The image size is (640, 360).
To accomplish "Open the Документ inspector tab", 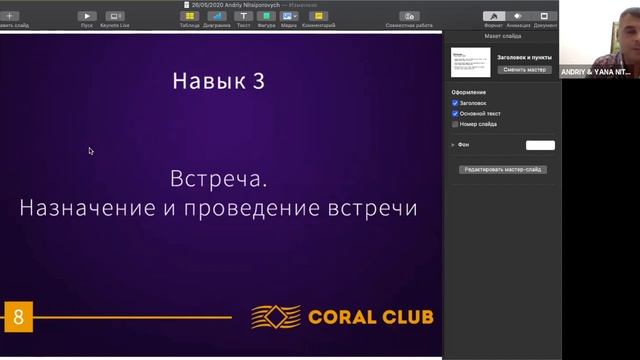I will click(544, 16).
